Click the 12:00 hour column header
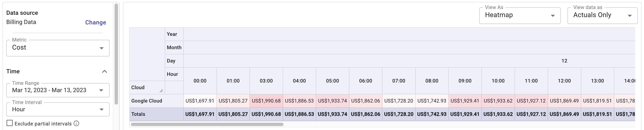This screenshot has height=130, width=644. pyautogui.click(x=564, y=81)
